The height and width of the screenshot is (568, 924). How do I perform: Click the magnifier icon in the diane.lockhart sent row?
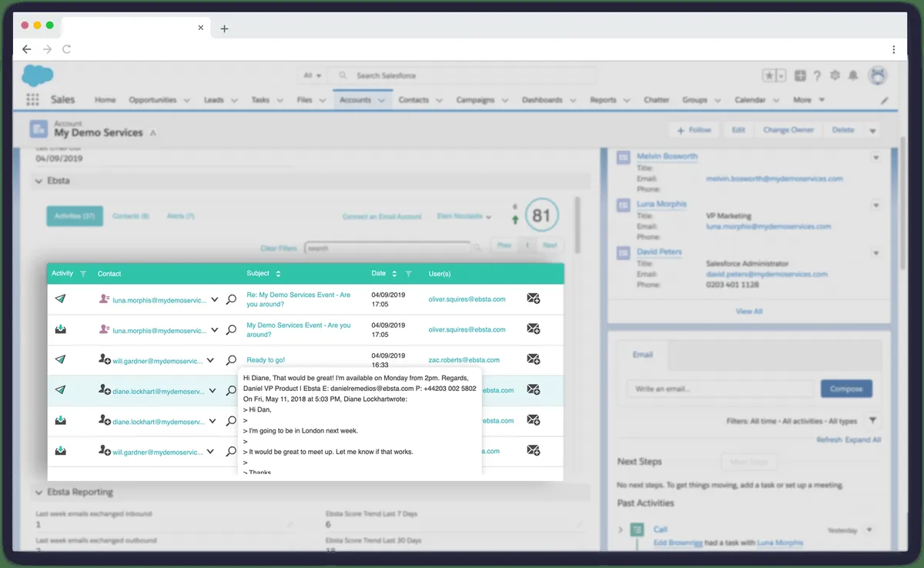[x=231, y=390]
